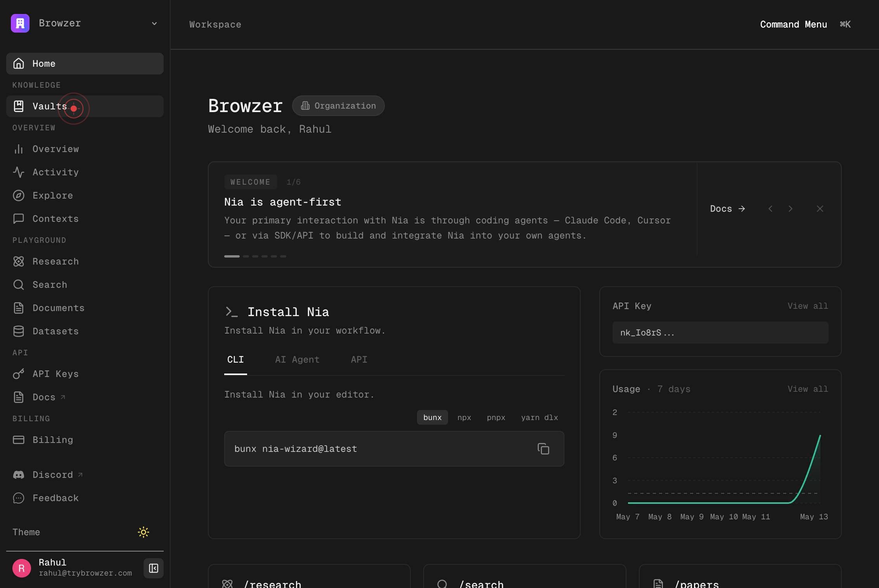879x588 pixels.
Task: Jump to the last welcome progress segment
Action: 283,256
